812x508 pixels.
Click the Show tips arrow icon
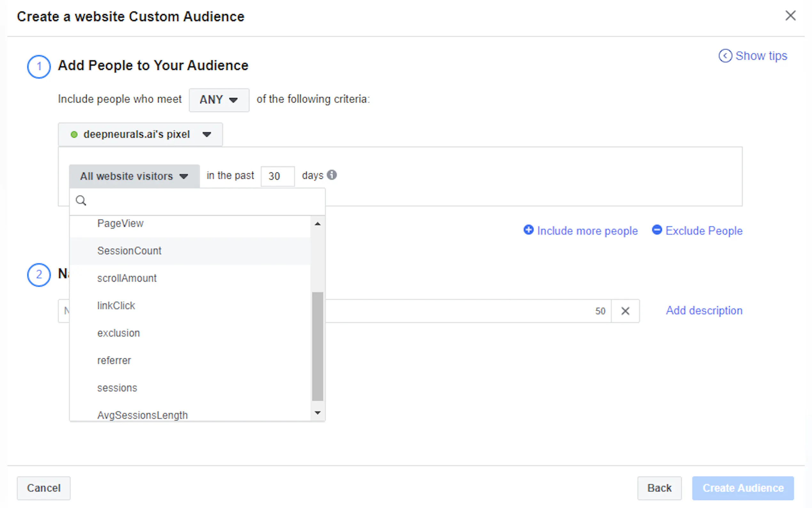pyautogui.click(x=725, y=56)
